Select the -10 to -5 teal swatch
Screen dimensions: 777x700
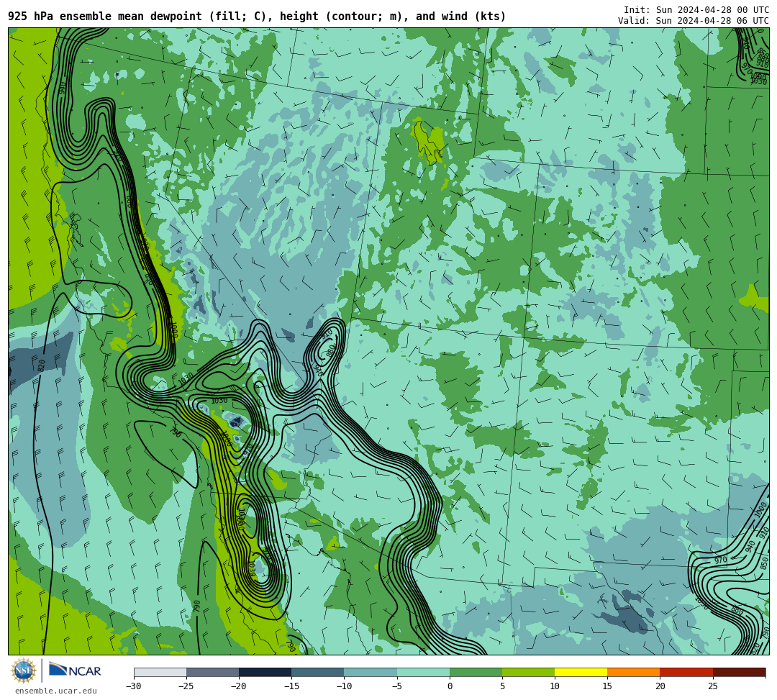(x=371, y=672)
